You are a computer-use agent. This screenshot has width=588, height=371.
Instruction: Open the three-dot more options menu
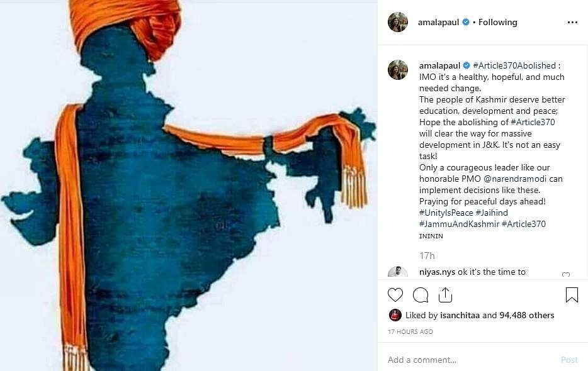pyautogui.click(x=572, y=23)
